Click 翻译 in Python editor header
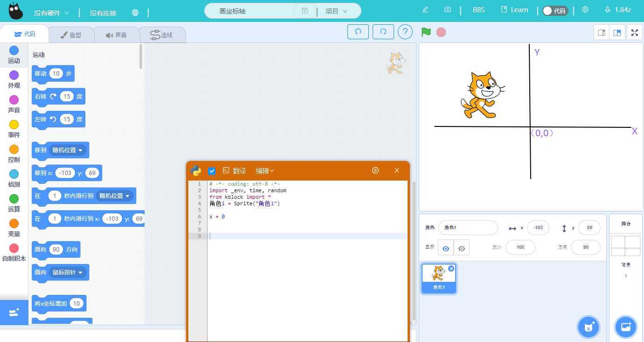 point(235,171)
